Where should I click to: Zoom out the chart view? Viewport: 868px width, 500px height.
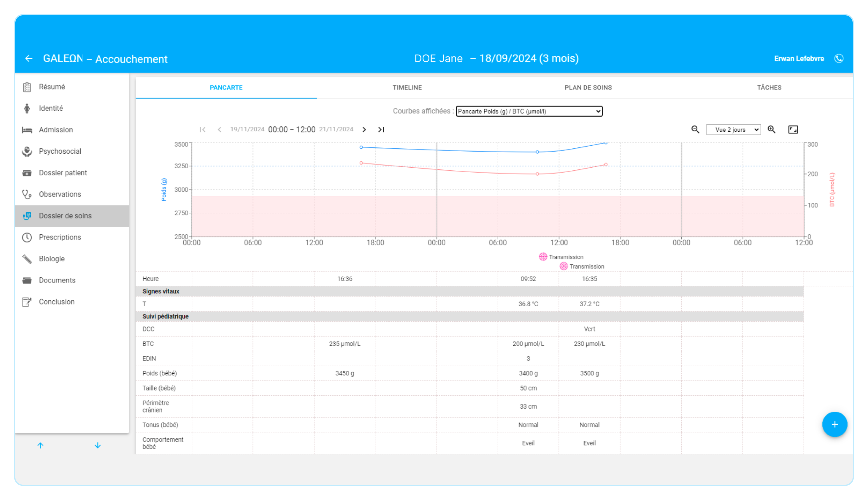click(695, 129)
